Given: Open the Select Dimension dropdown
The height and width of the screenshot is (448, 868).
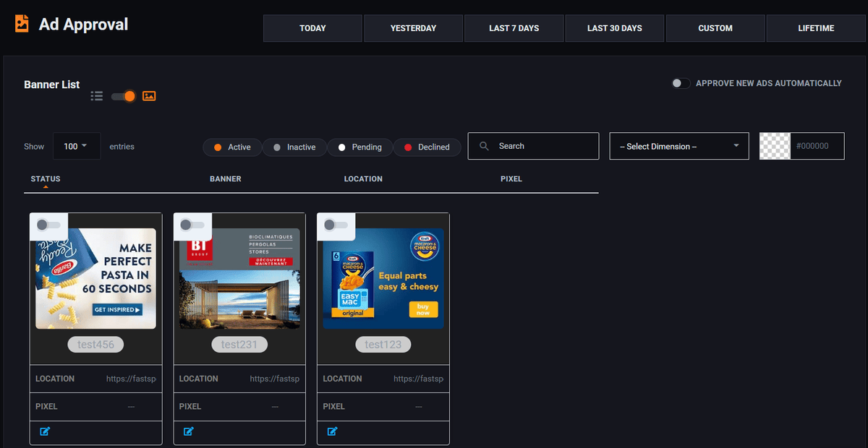Looking at the screenshot, I should (x=679, y=146).
